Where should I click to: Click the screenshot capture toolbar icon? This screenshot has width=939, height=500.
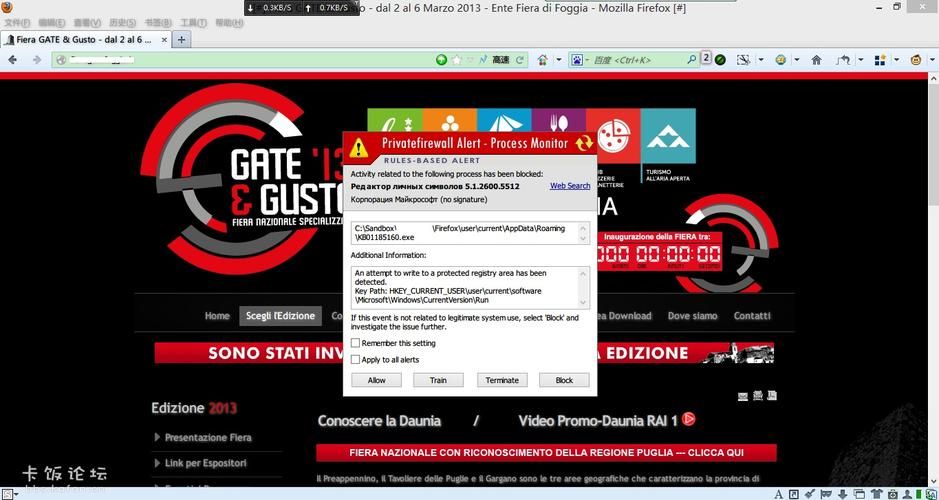pos(743,60)
